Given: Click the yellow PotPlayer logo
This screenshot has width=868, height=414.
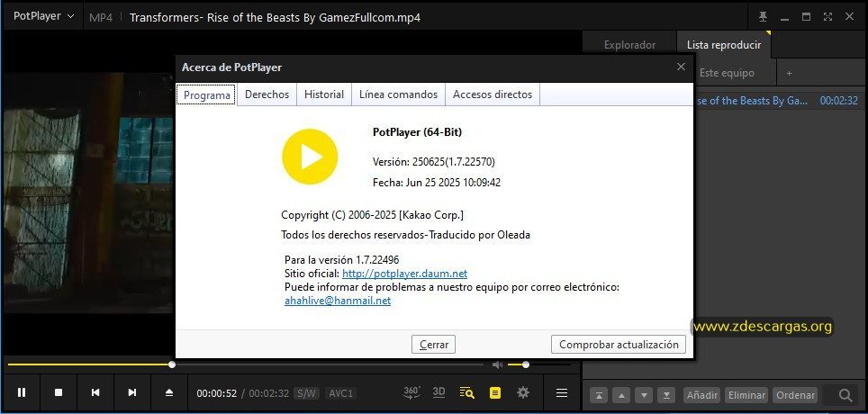Looking at the screenshot, I should pos(310,157).
